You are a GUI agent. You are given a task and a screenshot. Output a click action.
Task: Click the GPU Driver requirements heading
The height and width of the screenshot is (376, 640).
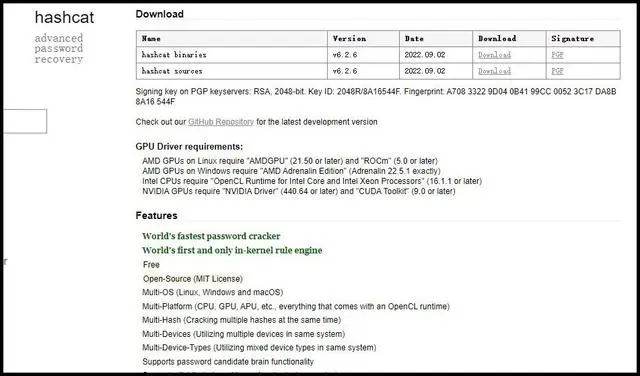(x=189, y=147)
